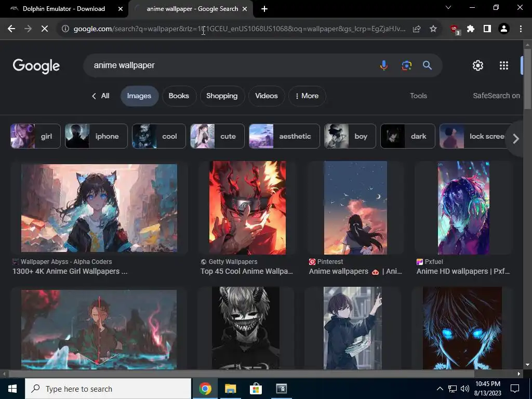Viewport: 532px width, 399px height.
Task: Select the Images filter
Action: point(139,96)
